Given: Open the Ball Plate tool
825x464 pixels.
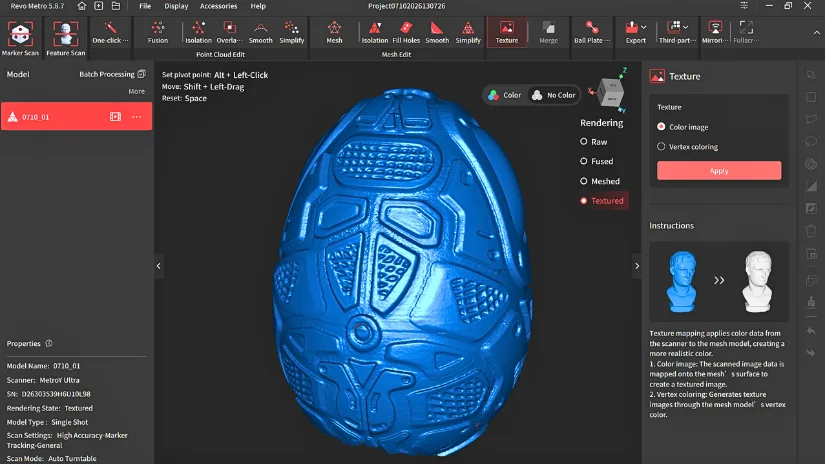Looking at the screenshot, I should (x=592, y=33).
